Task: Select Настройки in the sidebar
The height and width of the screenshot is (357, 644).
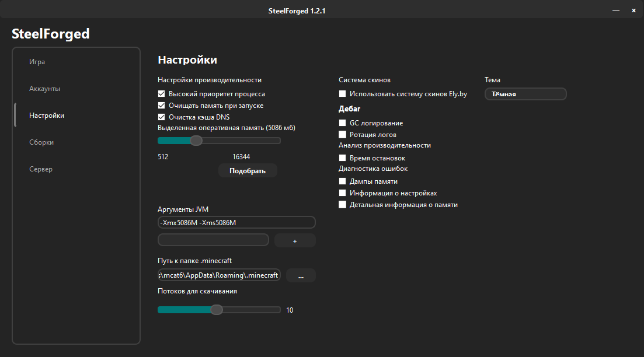Action: click(x=46, y=116)
